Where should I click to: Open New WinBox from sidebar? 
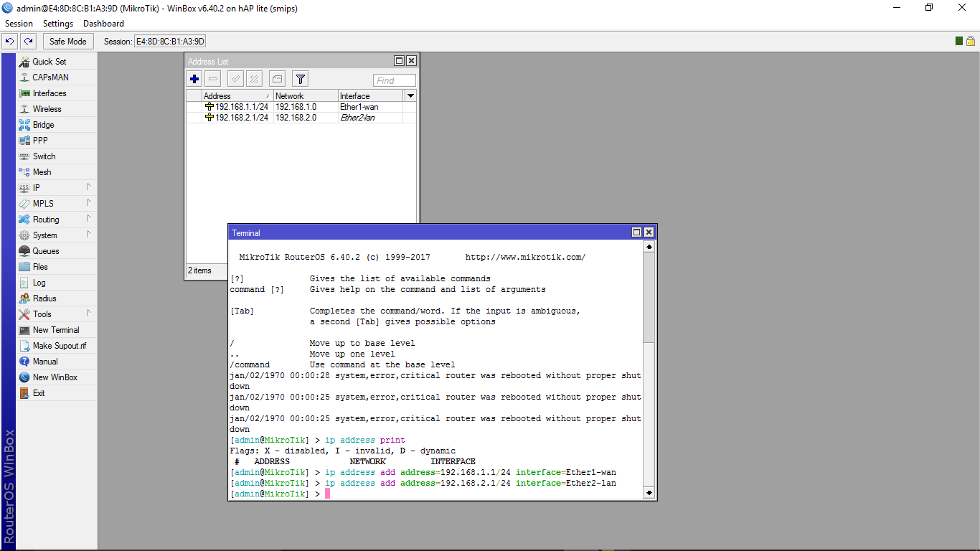pyautogui.click(x=57, y=377)
